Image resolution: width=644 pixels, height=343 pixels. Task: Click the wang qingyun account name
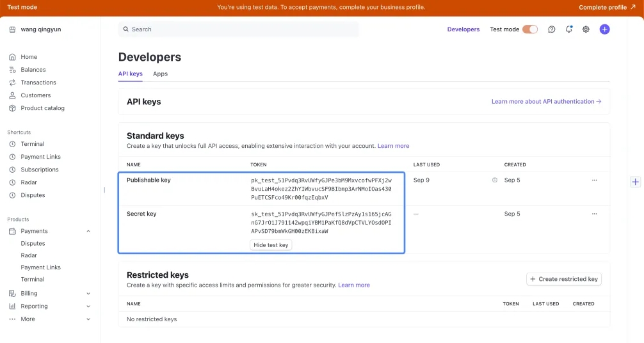41,29
